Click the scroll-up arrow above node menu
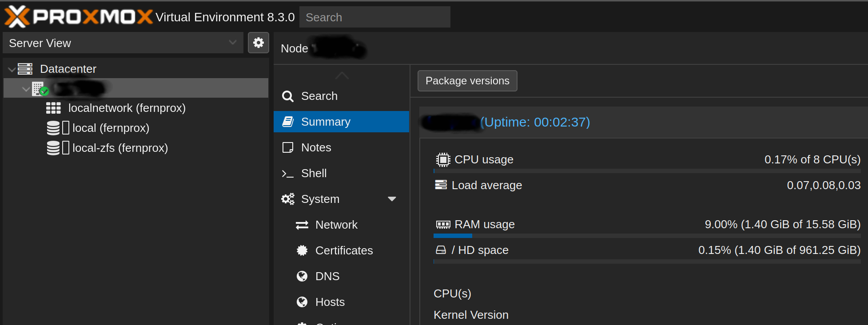 click(342, 75)
